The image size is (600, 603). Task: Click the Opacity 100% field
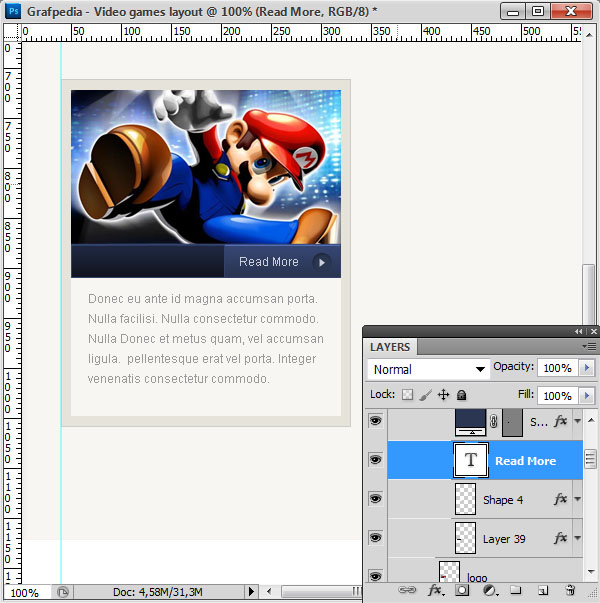point(558,368)
